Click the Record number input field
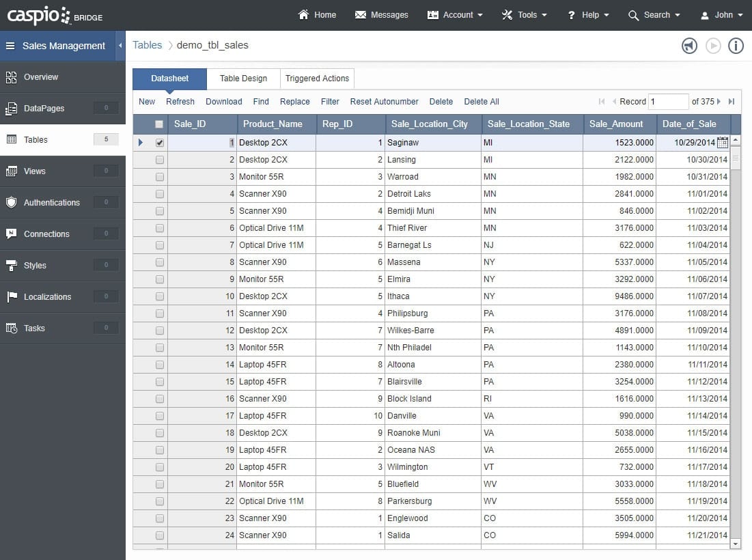 [668, 102]
